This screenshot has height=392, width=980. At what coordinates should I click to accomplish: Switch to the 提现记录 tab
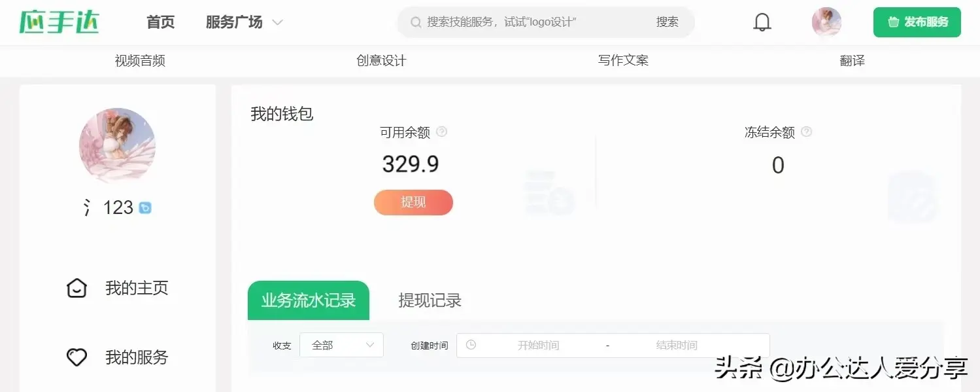[430, 300]
